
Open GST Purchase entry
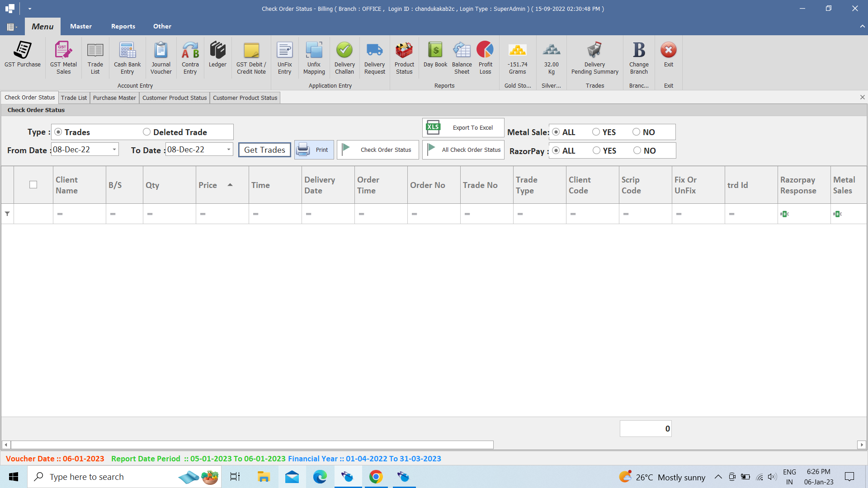[23, 55]
